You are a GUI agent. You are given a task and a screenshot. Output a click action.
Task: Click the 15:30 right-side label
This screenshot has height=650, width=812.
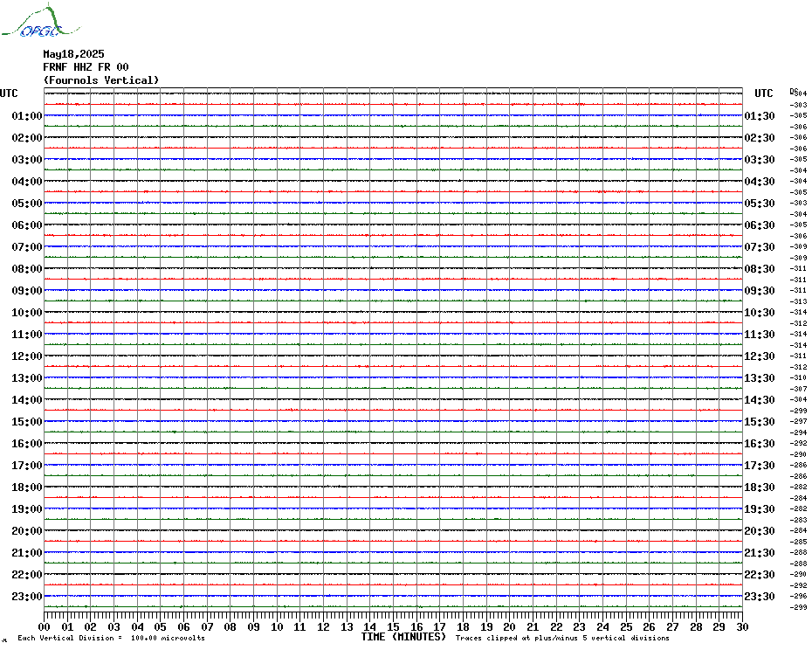[x=760, y=422]
